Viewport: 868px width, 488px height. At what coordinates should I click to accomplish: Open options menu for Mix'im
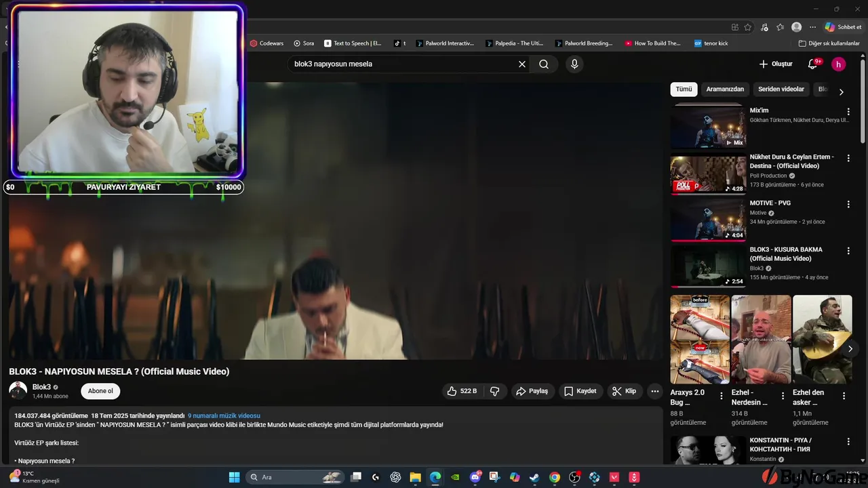pyautogui.click(x=848, y=111)
